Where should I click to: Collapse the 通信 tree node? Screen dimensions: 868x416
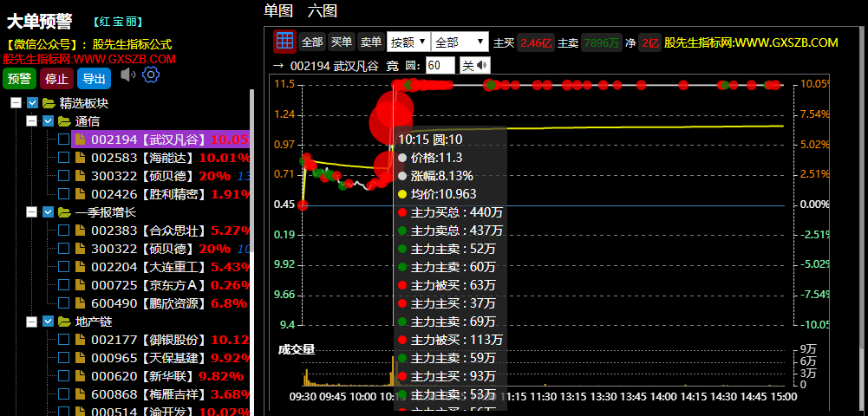[x=31, y=121]
